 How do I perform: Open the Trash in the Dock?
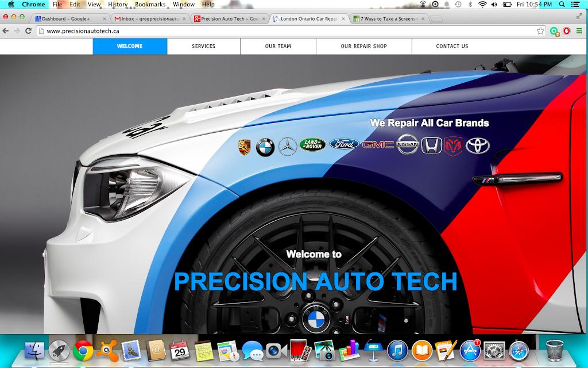[x=555, y=351]
